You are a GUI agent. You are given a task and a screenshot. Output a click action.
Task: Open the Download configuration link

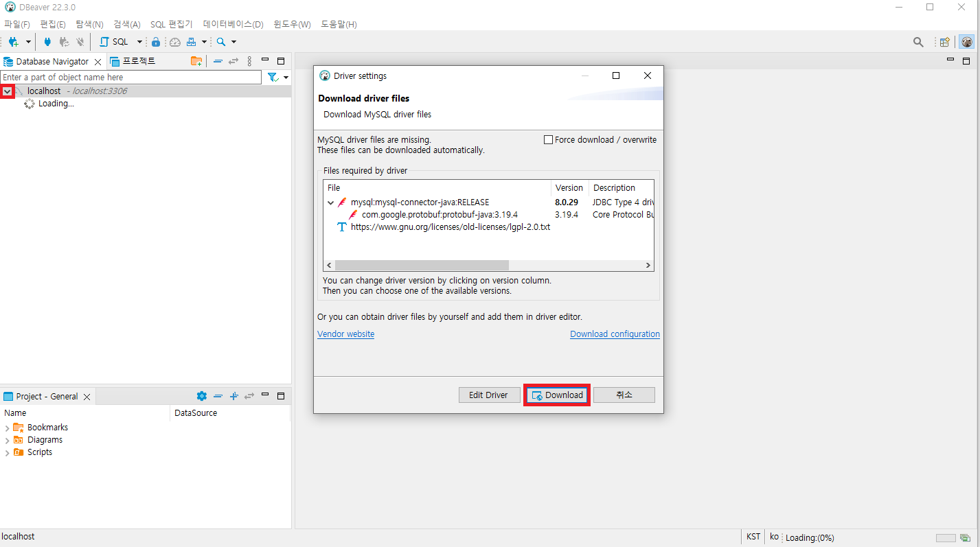point(615,334)
